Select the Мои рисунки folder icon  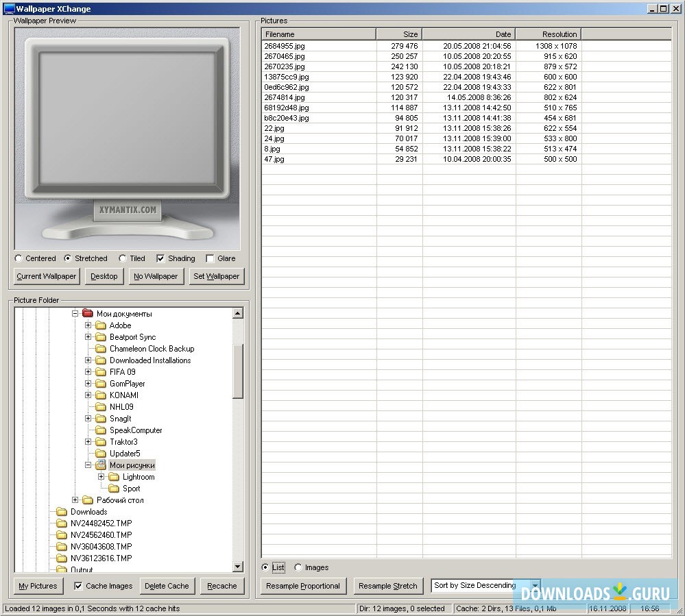[100, 465]
